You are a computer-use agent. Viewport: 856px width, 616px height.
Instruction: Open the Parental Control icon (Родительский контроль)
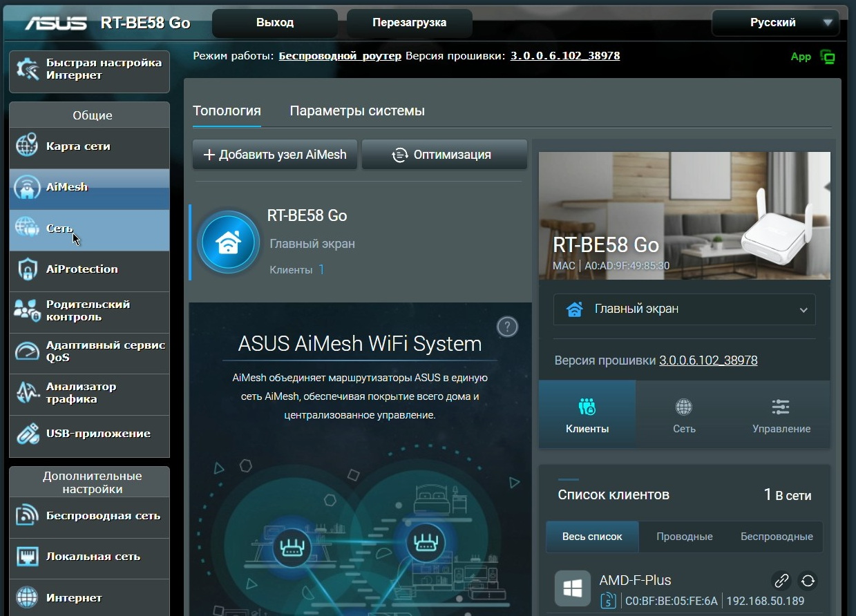coord(28,311)
